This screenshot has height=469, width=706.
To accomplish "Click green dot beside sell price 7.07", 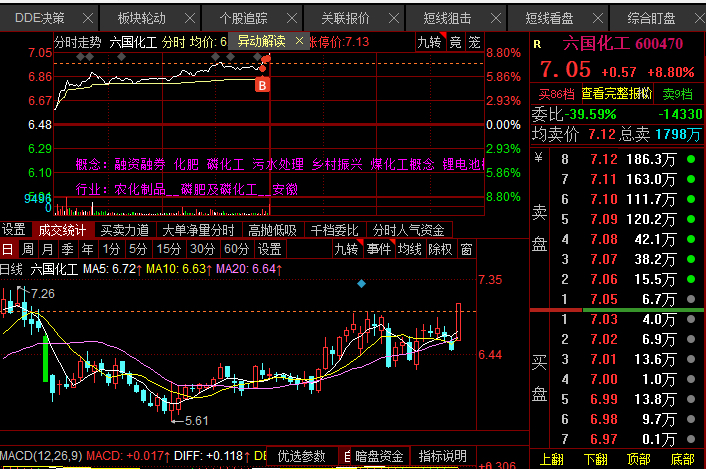I will click(x=691, y=259).
